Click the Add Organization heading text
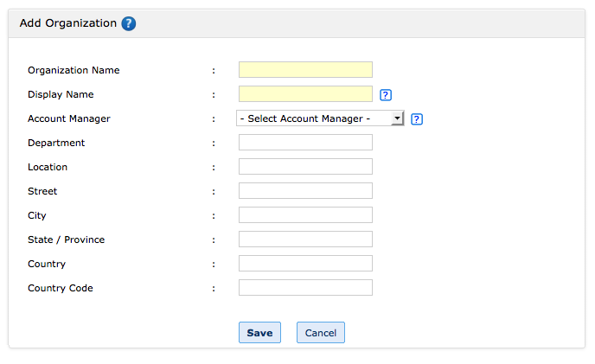This screenshot has height=364, width=595. click(67, 23)
